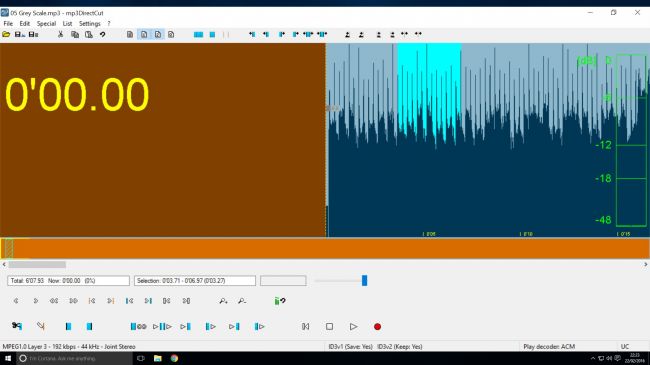This screenshot has height=365, width=650.
Task: Click the Windows Start button
Action: click(x=8, y=358)
